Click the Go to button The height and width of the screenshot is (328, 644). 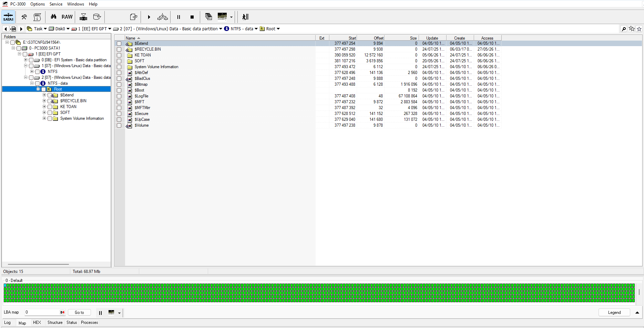[x=79, y=313]
